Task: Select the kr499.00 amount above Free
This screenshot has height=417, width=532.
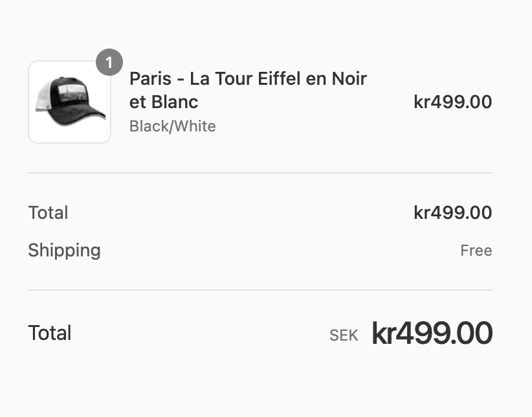Action: (452, 212)
